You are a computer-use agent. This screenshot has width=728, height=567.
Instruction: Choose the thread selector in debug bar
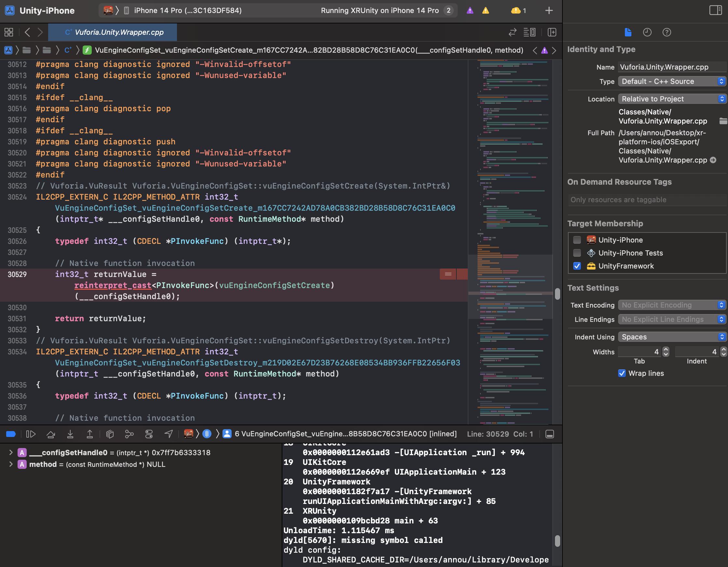(x=207, y=434)
